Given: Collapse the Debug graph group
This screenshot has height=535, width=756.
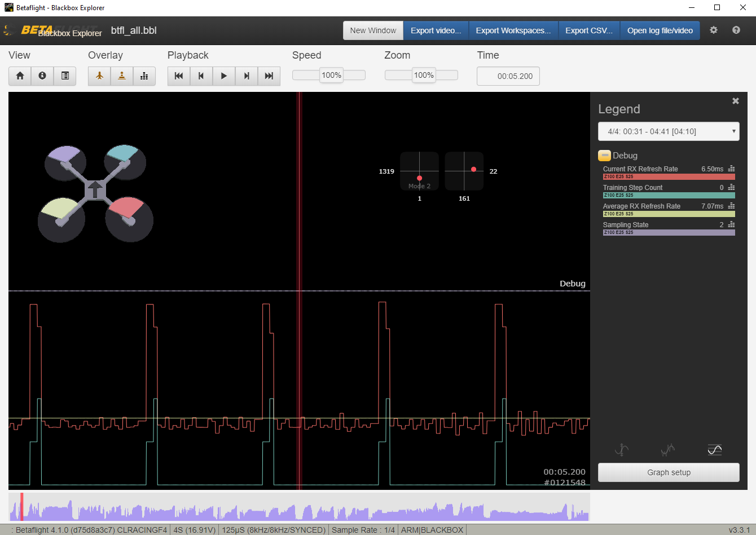Looking at the screenshot, I should (604, 156).
